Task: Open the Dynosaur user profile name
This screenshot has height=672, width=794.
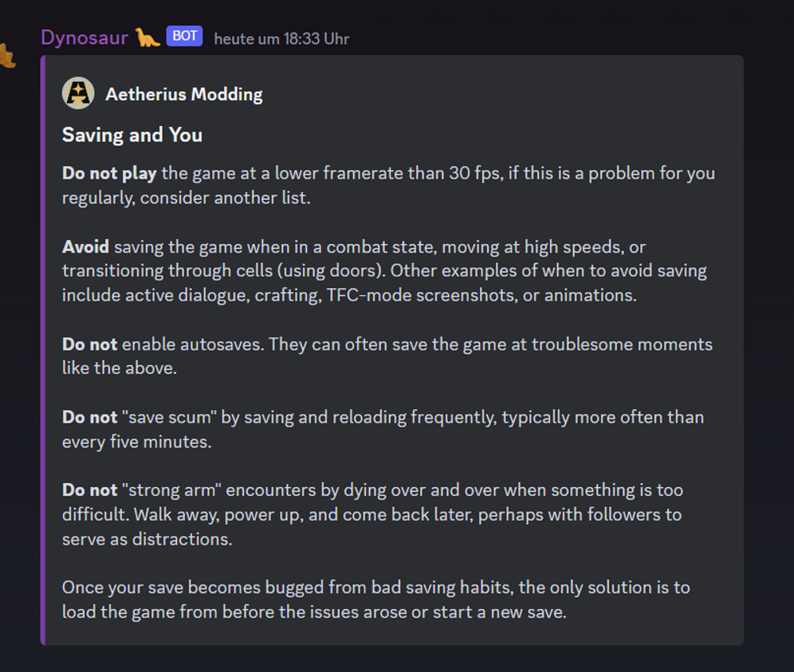Action: pos(84,37)
